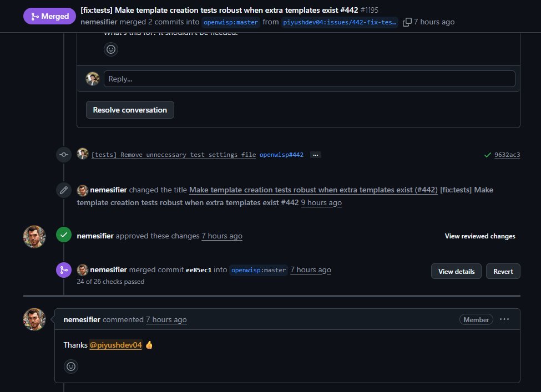Click the green approved check badge
541x392 pixels.
point(64,235)
